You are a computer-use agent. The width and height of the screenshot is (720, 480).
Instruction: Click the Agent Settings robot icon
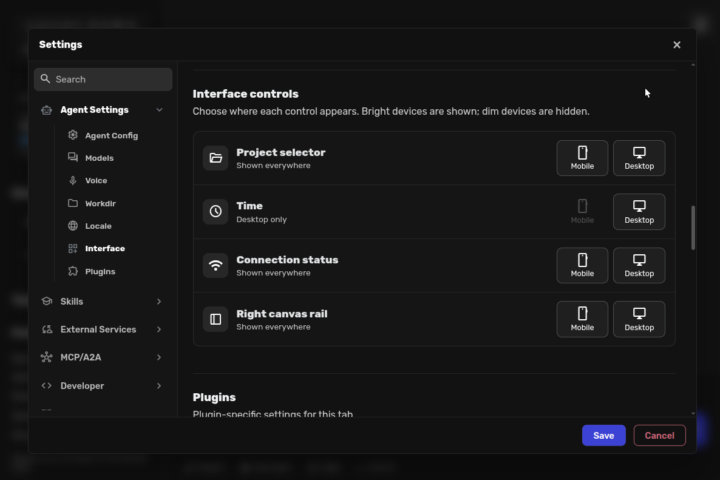(46, 110)
